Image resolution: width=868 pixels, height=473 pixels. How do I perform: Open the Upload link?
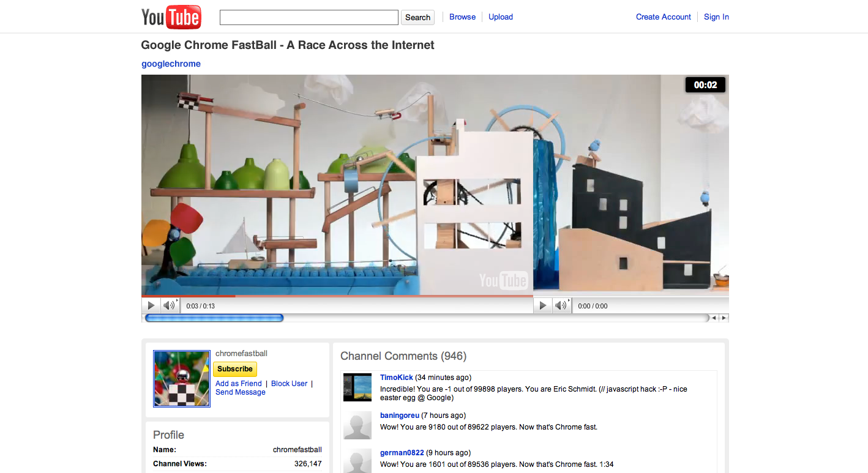pos(501,17)
